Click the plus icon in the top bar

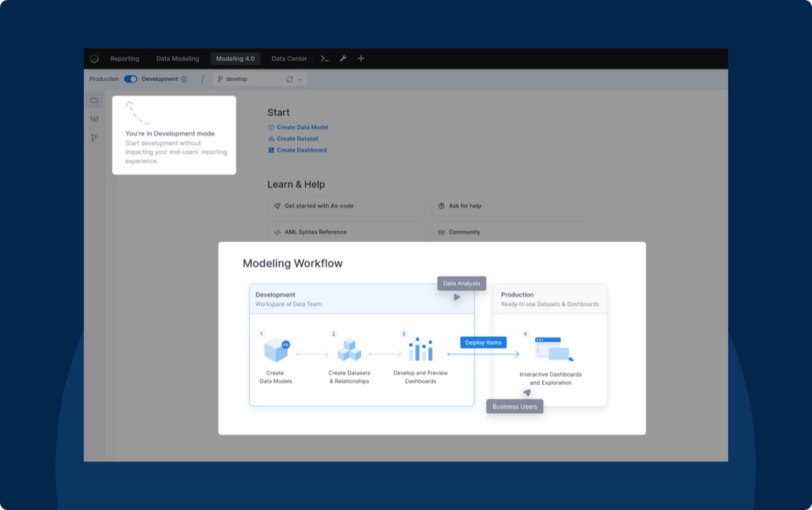(361, 59)
